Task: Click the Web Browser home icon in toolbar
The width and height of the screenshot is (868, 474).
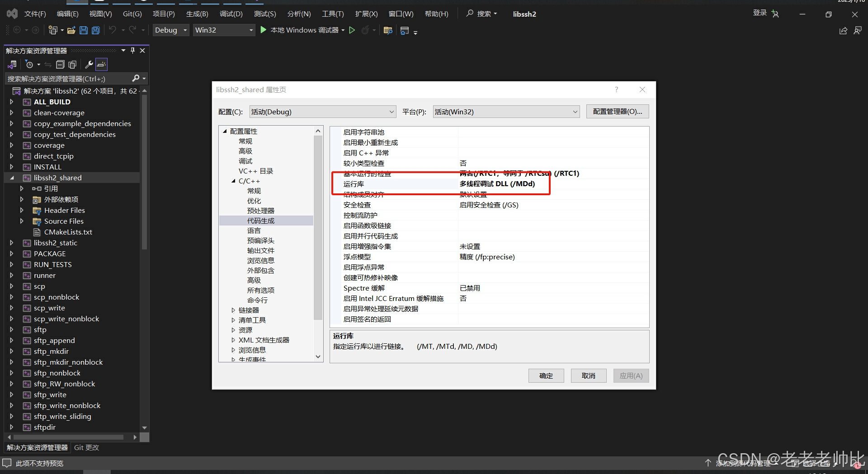Action: [405, 30]
